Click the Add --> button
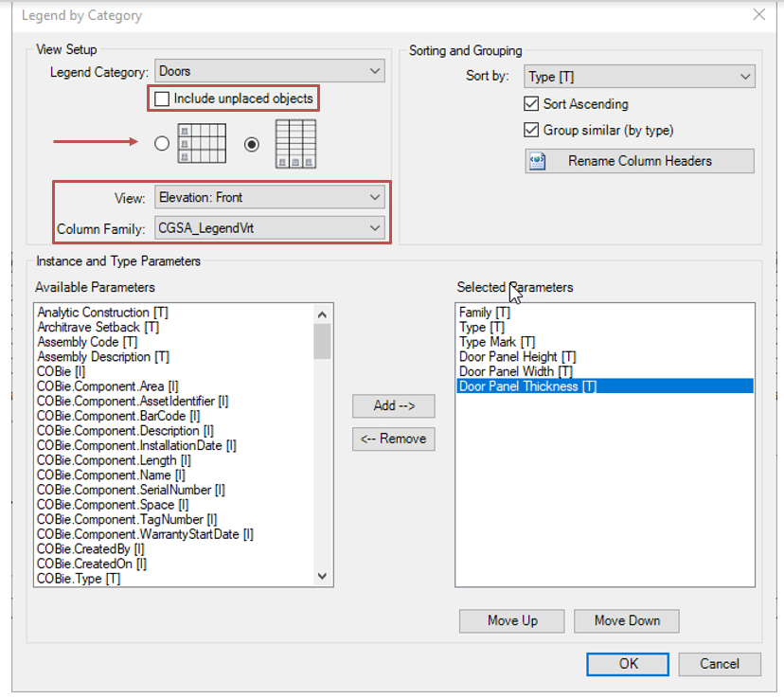This screenshot has width=784, height=699. [x=394, y=405]
